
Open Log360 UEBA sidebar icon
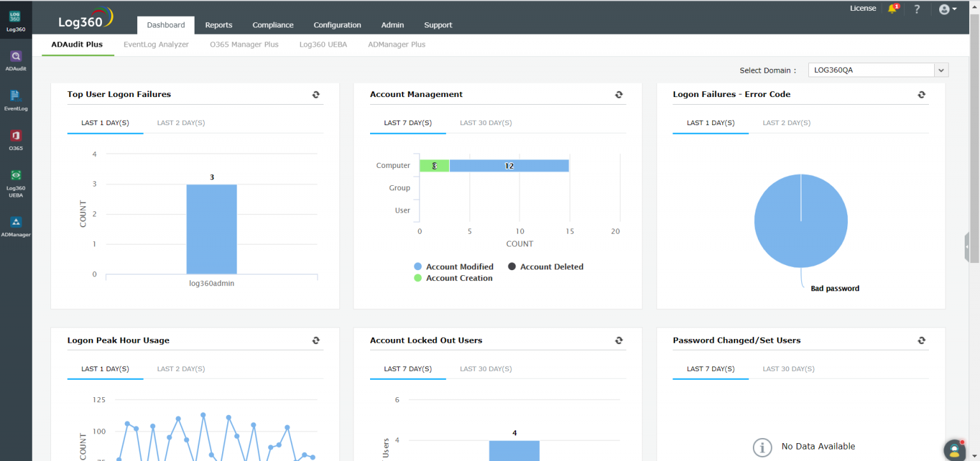point(16,181)
